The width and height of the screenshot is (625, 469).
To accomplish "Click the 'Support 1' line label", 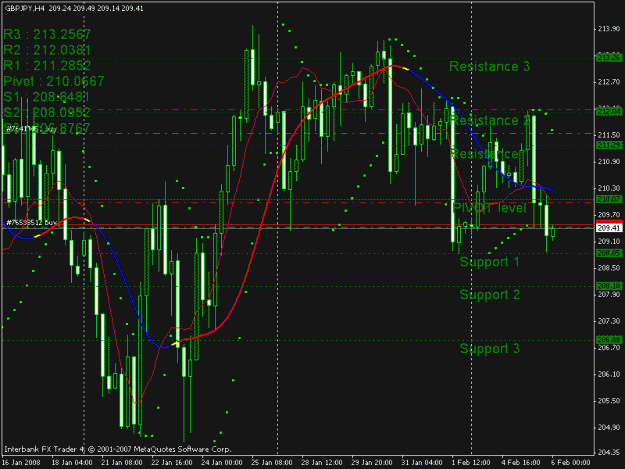I will point(489,262).
